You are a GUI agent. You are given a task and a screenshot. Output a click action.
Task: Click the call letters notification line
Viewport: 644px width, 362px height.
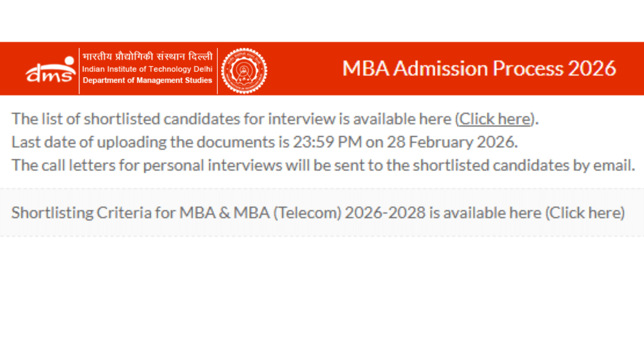(323, 165)
